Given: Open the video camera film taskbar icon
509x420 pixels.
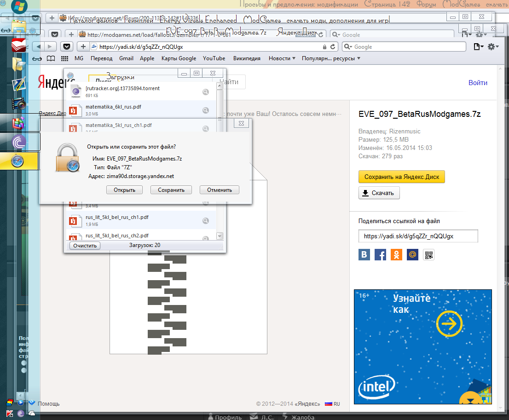Looking at the screenshot, I should [x=19, y=104].
